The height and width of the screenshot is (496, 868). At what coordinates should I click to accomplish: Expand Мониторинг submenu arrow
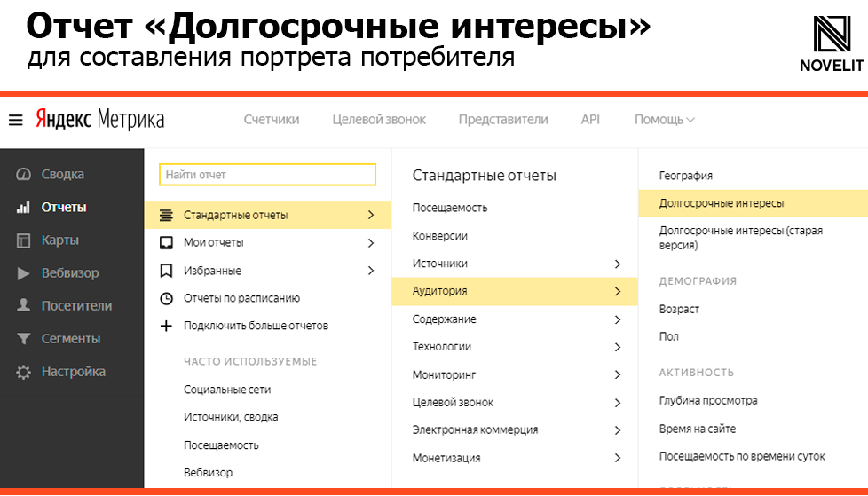tap(618, 374)
